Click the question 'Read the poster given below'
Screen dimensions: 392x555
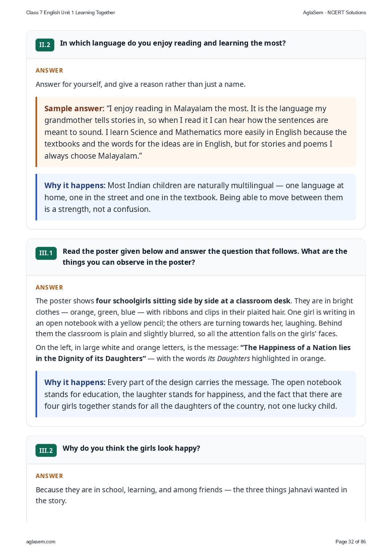205,257
